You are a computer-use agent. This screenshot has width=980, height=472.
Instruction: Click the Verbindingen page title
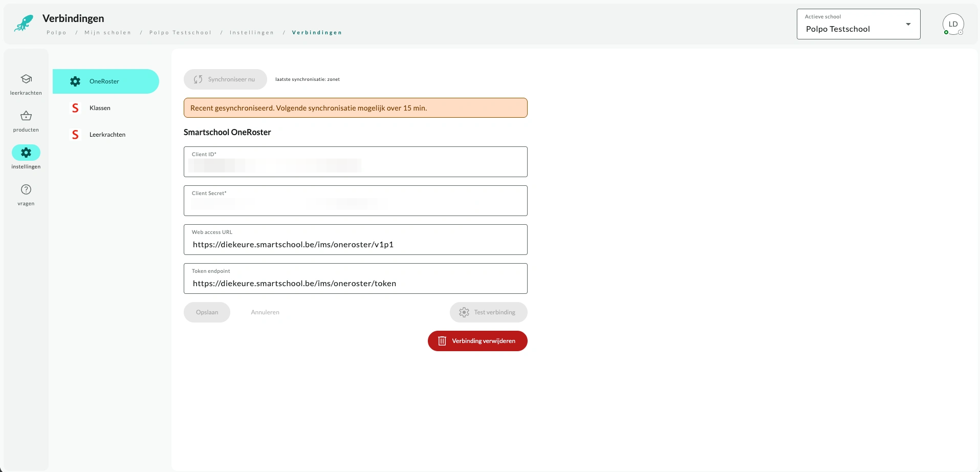coord(73,18)
